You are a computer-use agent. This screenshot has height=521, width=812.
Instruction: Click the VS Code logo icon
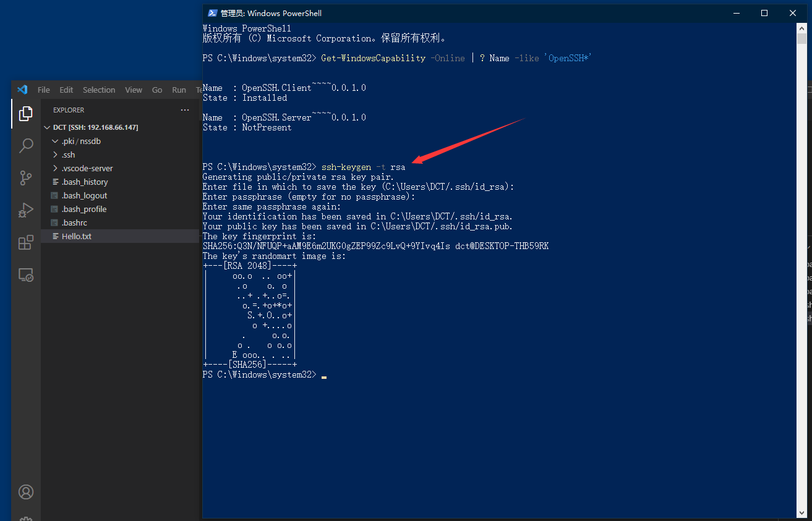point(22,90)
